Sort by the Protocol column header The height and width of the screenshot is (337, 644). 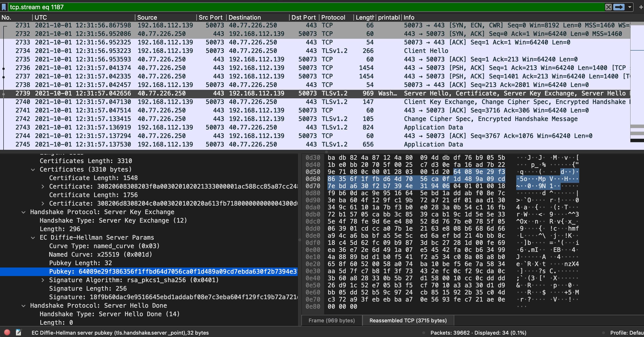click(x=336, y=17)
